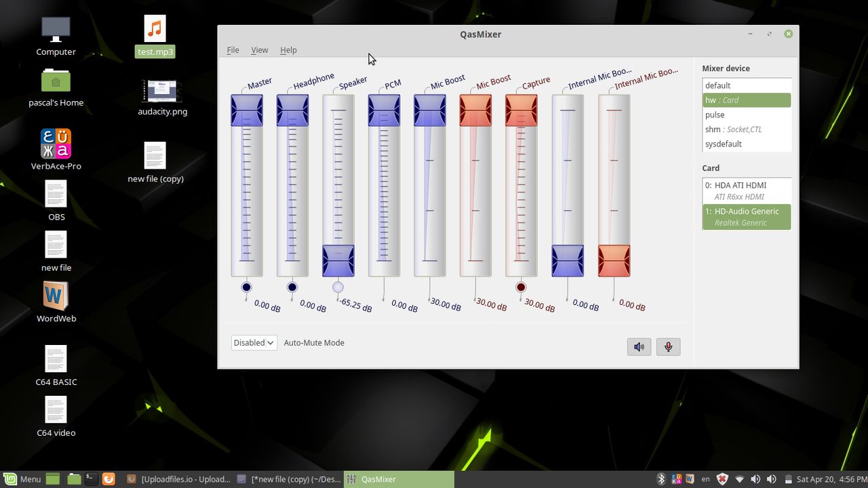The width and height of the screenshot is (868, 488).
Task: Open the VerbAce tray icon
Action: pyautogui.click(x=676, y=479)
